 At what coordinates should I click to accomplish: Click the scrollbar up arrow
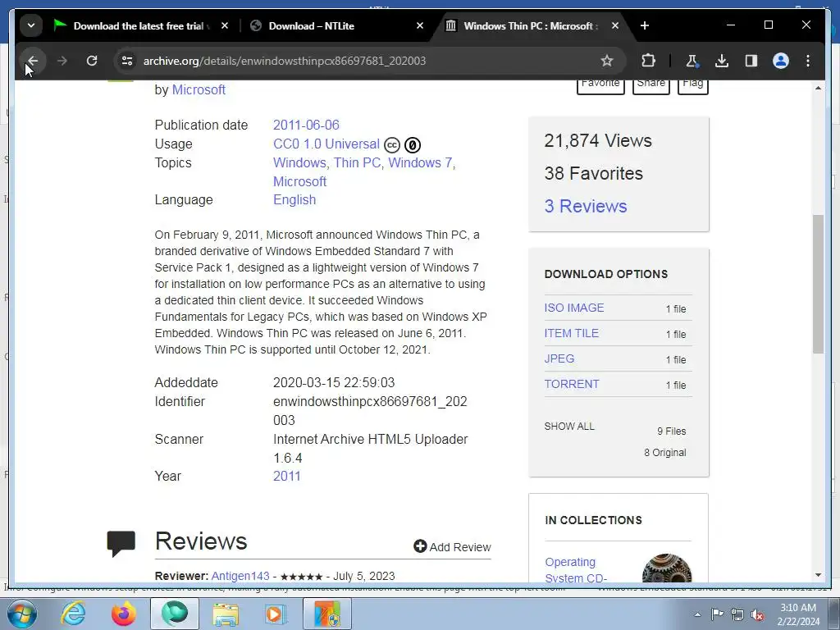click(x=818, y=87)
